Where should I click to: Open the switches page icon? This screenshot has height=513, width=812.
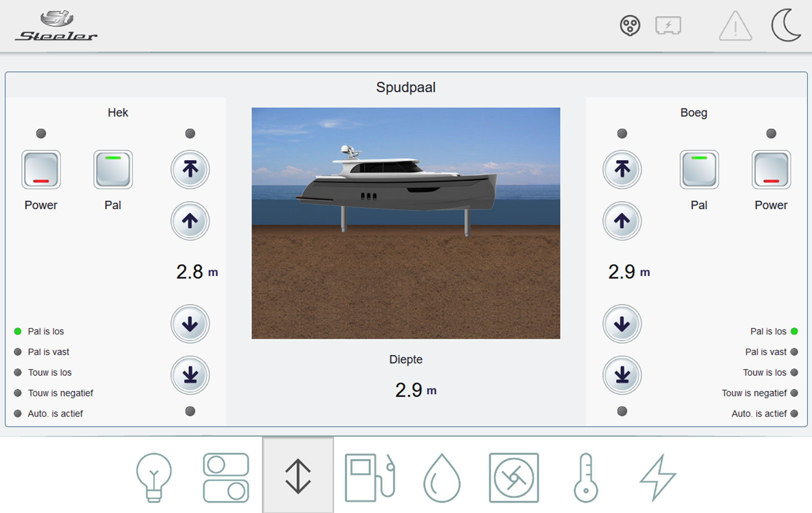tap(226, 477)
